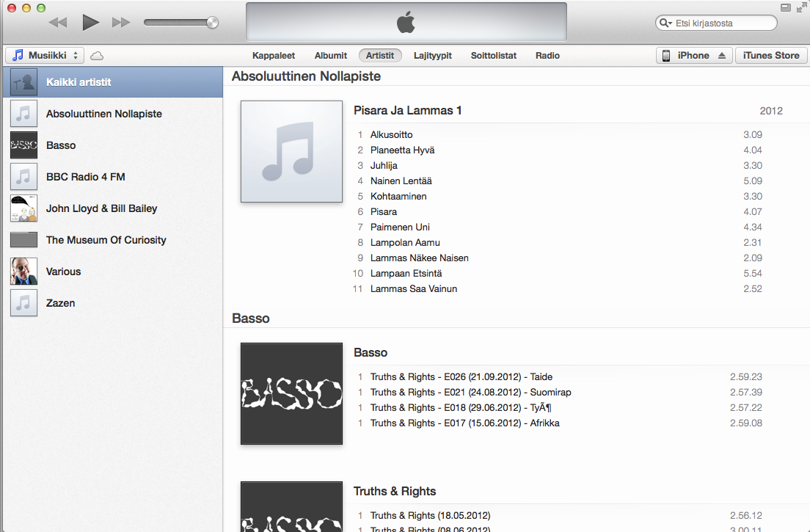Viewport: 810px width, 532px height.
Task: Click the Etsi kirjastosta search field
Action: coord(716,23)
